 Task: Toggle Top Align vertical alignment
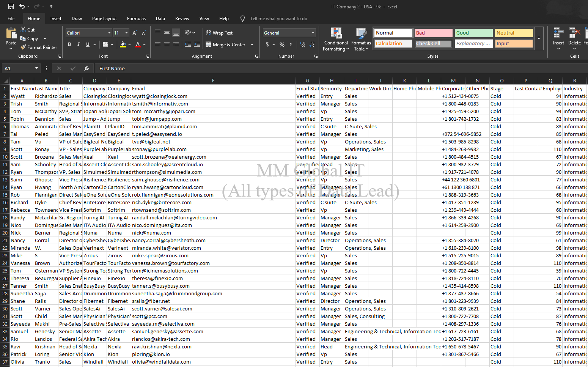(158, 33)
